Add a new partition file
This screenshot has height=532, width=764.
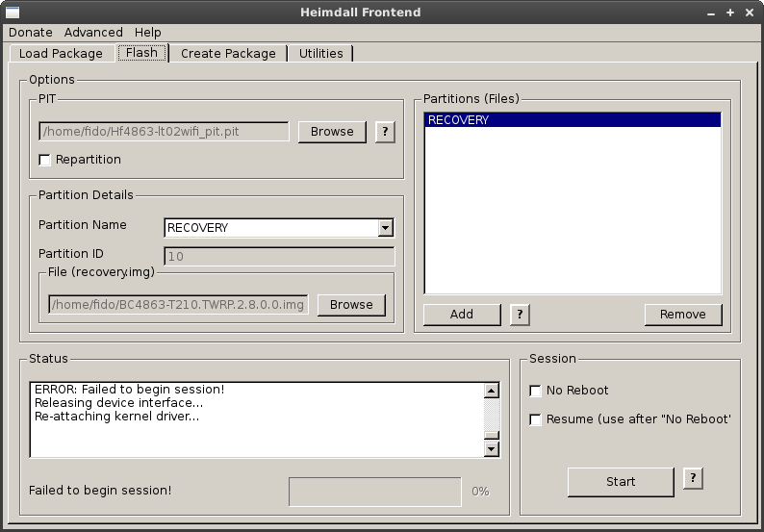[462, 315]
